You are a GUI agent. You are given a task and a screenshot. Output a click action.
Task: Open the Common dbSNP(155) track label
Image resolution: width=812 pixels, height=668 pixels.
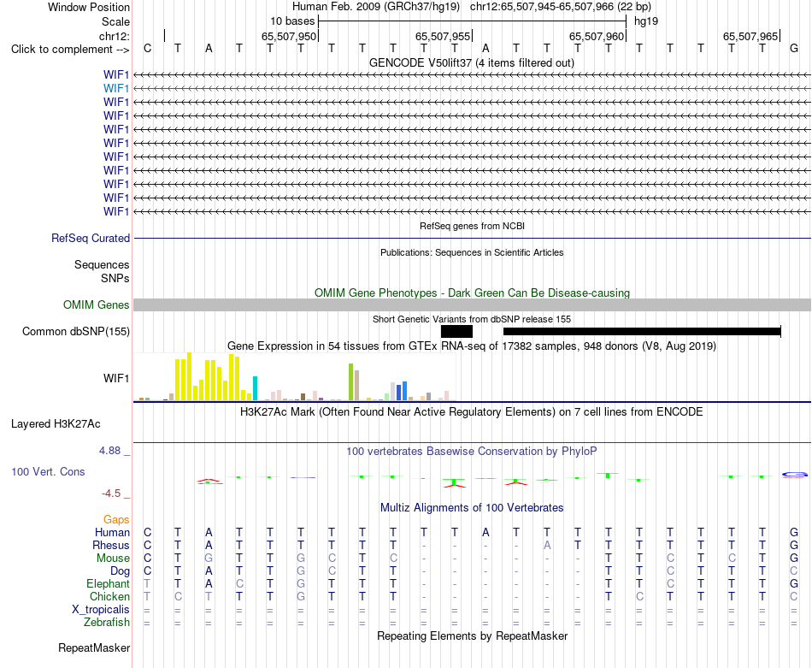[x=75, y=332]
